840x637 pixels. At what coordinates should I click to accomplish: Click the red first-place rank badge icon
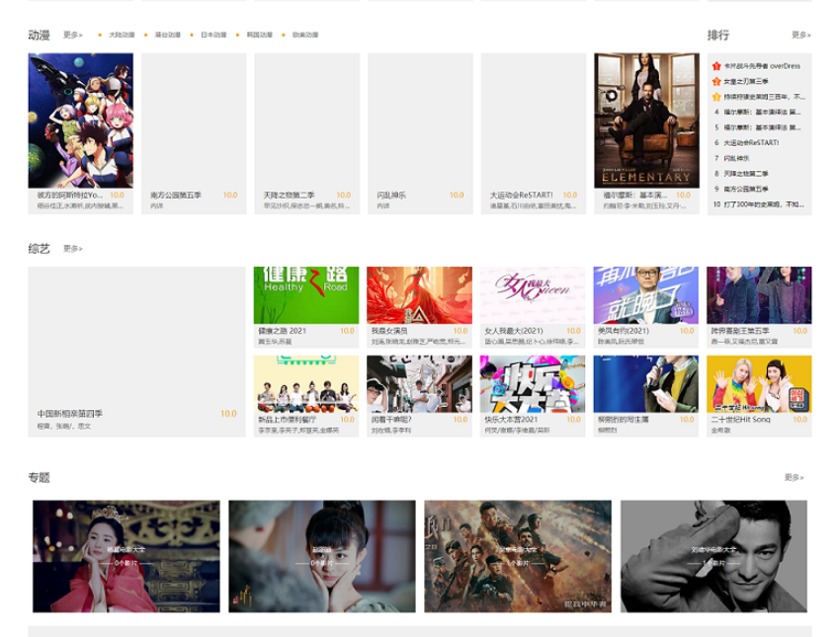[x=716, y=66]
